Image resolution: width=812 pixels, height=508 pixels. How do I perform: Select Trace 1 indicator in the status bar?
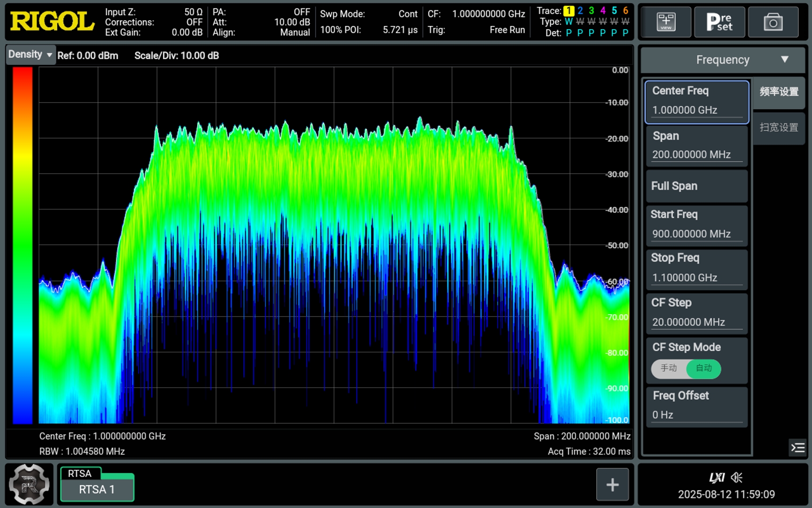569,10
